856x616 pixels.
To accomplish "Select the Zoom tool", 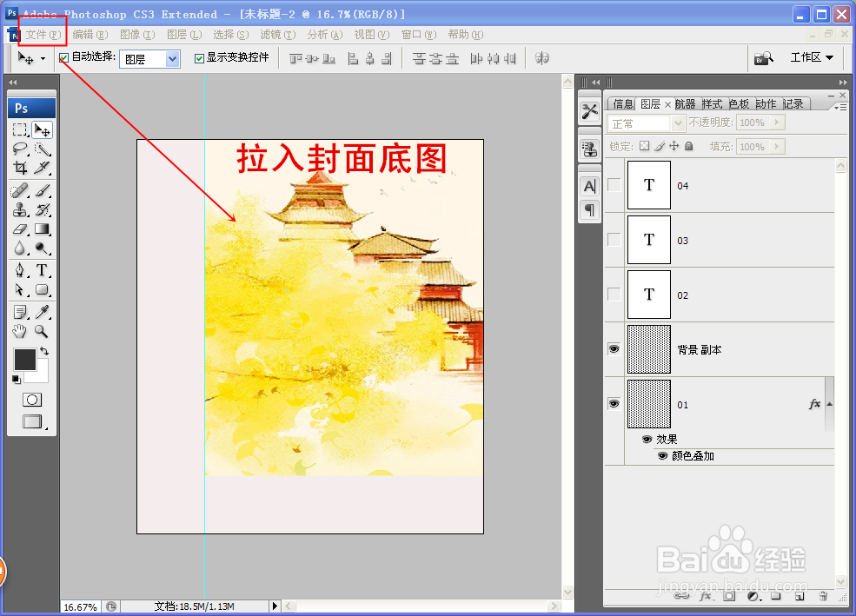I will click(42, 331).
